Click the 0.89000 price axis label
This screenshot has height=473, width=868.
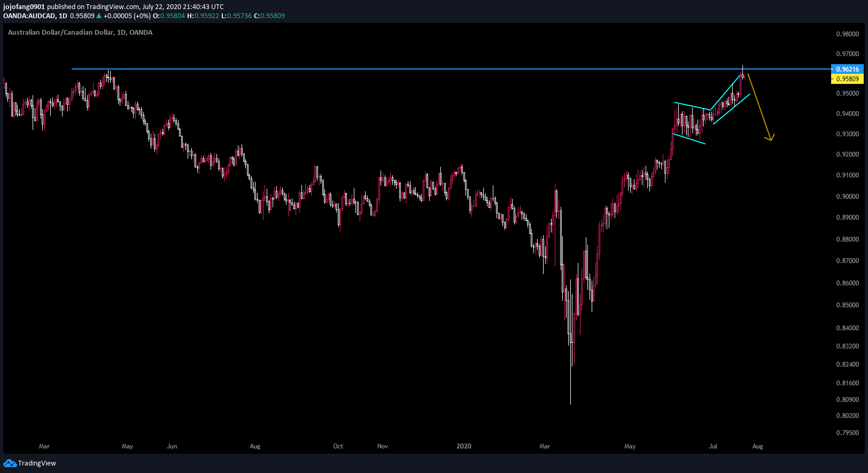[x=848, y=218]
